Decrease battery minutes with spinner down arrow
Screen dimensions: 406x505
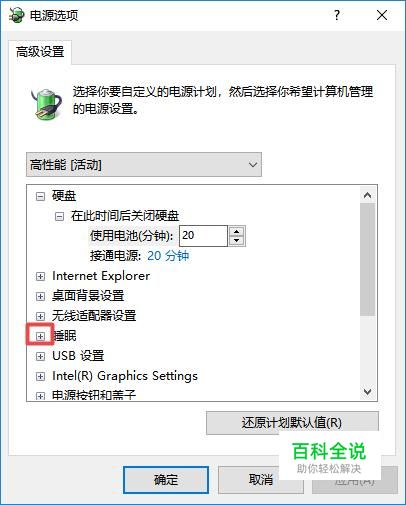(237, 240)
